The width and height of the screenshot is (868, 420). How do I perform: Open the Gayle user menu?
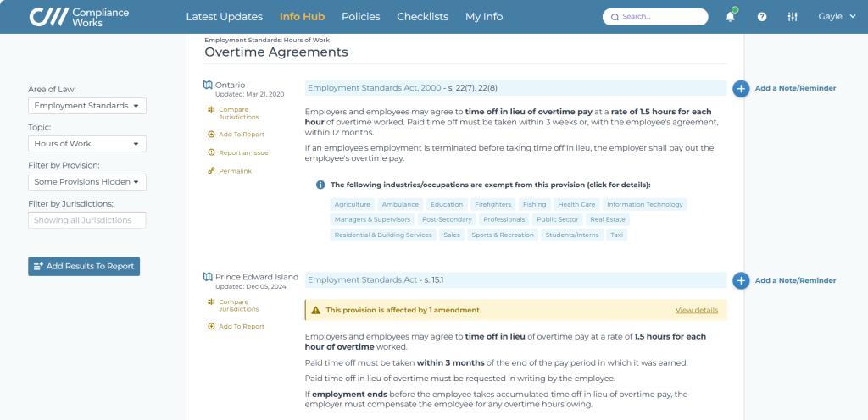coord(836,17)
